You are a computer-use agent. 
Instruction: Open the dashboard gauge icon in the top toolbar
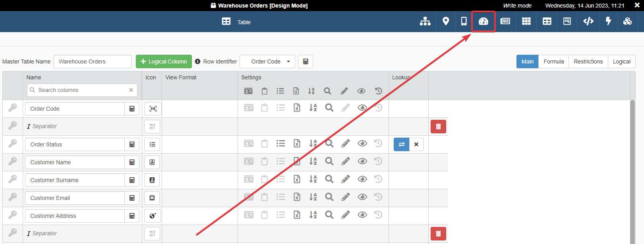coord(483,21)
